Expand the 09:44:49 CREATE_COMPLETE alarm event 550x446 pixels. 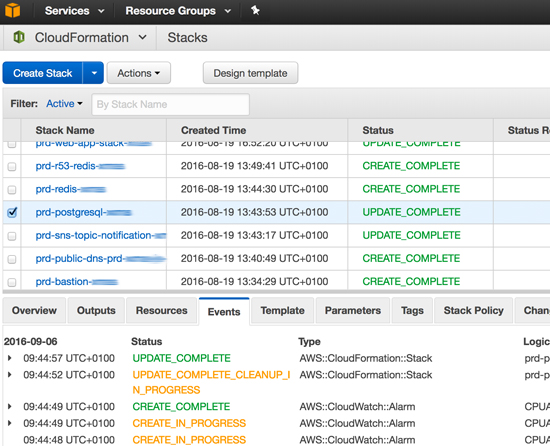10,406
